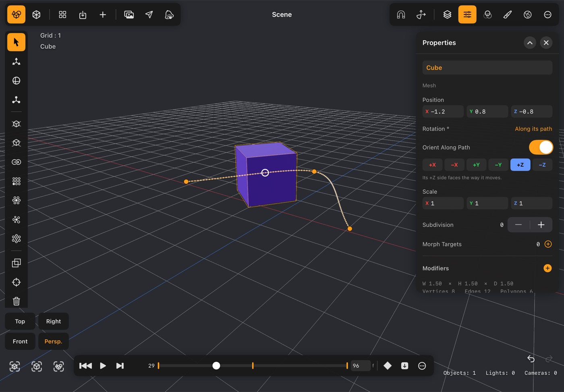
Task: Toggle the Orient Along Path switch
Action: 541,147
